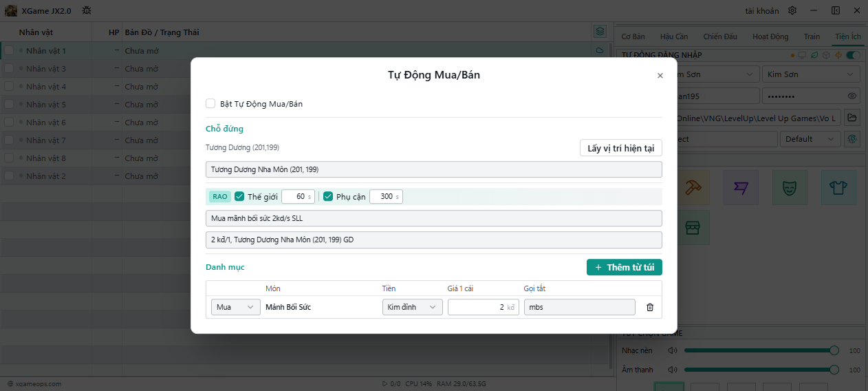Browse game folder with folder icon
The image size is (868, 391).
pyautogui.click(x=852, y=118)
